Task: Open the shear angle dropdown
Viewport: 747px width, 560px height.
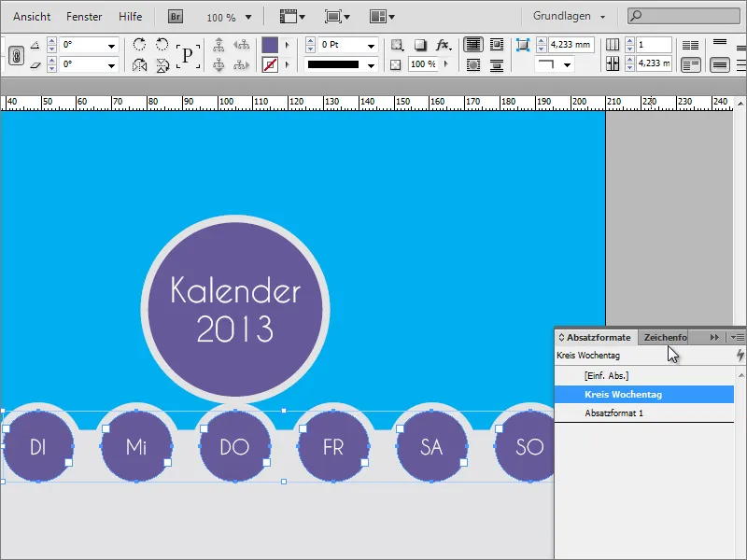Action: tap(111, 65)
